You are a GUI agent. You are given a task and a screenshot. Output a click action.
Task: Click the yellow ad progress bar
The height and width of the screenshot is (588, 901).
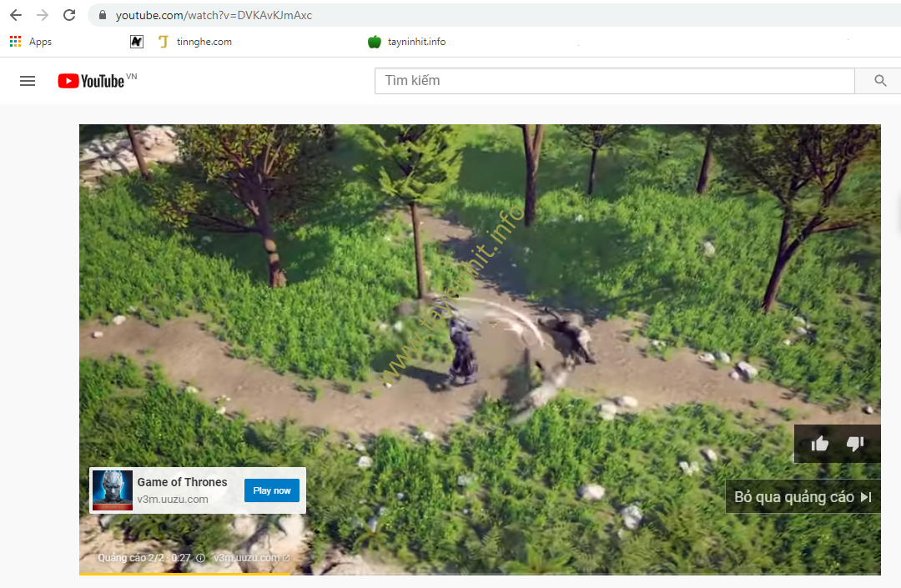point(184,574)
